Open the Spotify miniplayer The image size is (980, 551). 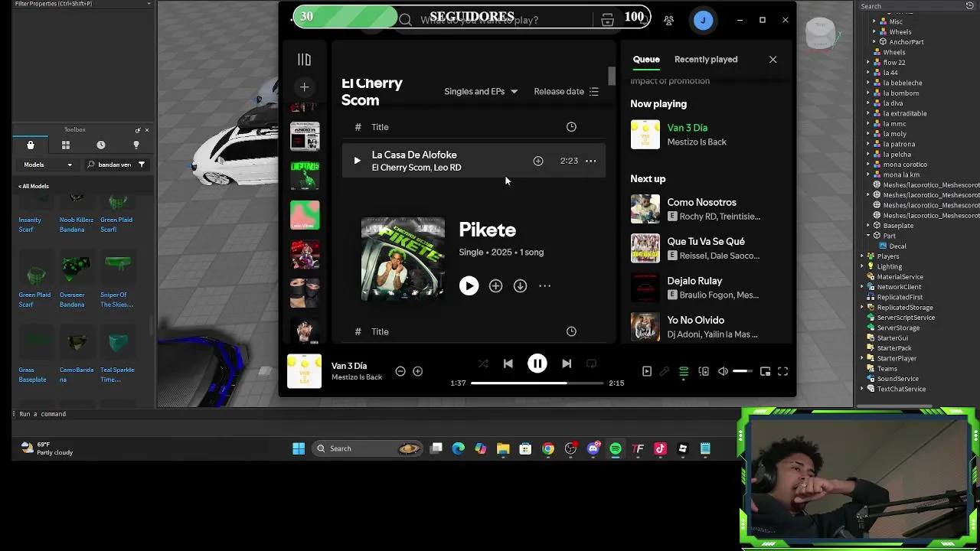point(765,371)
